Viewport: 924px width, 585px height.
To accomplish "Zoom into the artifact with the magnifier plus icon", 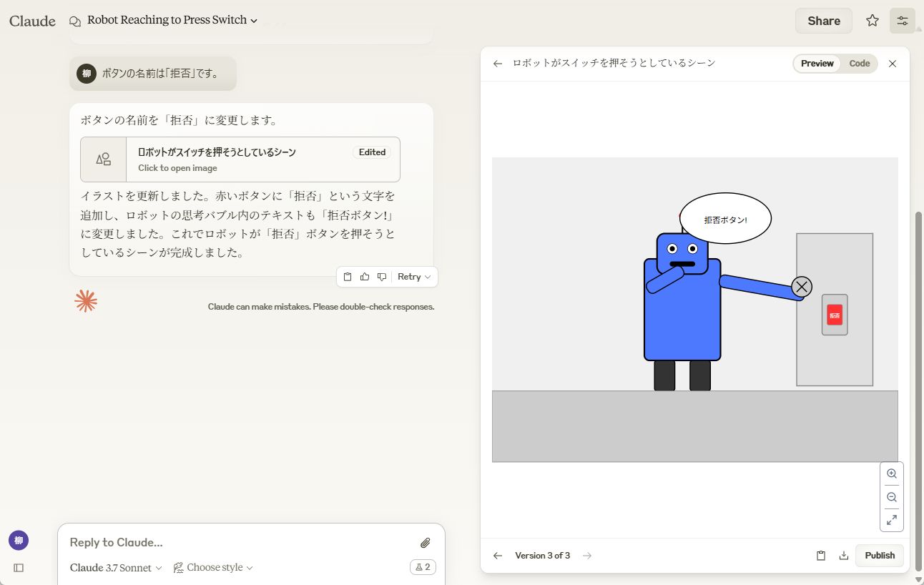I will 892,473.
